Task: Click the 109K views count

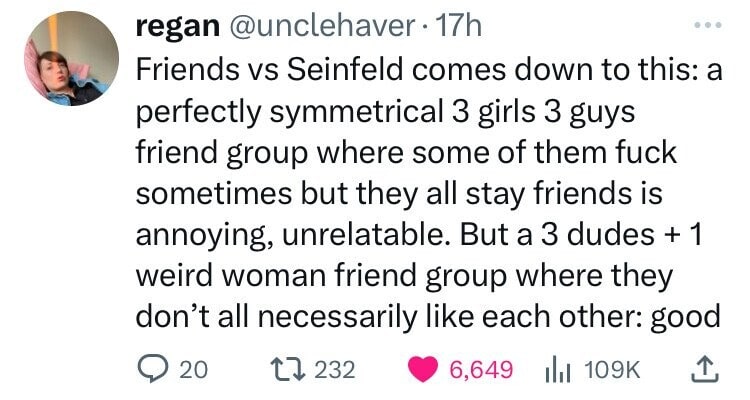Action: point(612,370)
